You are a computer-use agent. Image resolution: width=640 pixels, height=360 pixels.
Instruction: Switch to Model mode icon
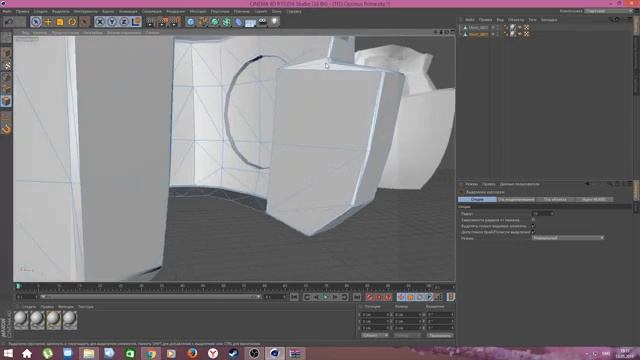click(6, 53)
